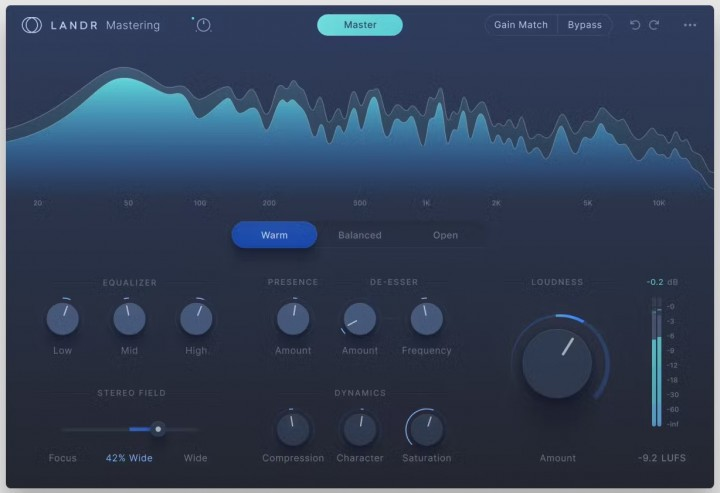Toggle the Gain Match option
Screen dimensions: 720x493
pos(521,25)
